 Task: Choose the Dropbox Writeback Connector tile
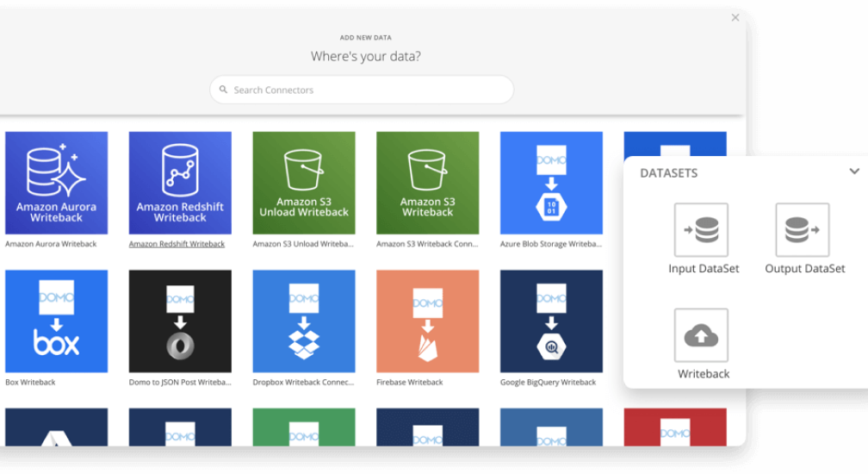tap(304, 321)
